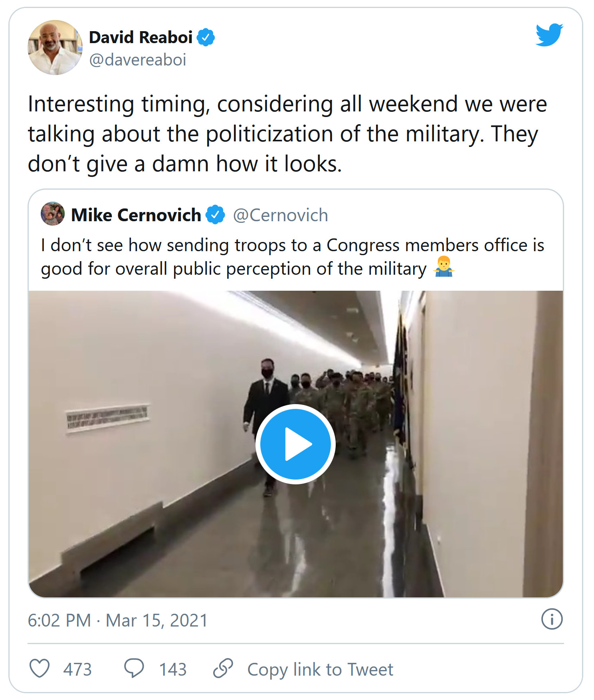Click the shrug emoji in quoted tweet
Screen dimensions: 594x700
(x=444, y=268)
